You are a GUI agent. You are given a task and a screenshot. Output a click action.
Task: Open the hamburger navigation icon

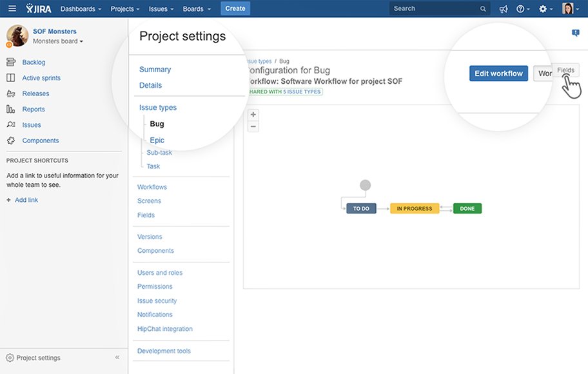[11, 8]
